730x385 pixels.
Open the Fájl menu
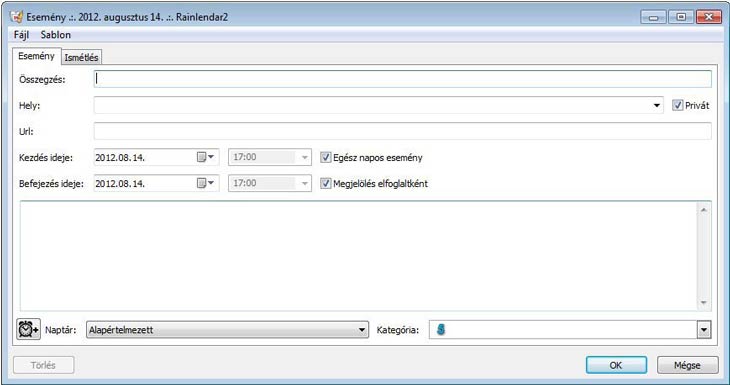pos(21,35)
